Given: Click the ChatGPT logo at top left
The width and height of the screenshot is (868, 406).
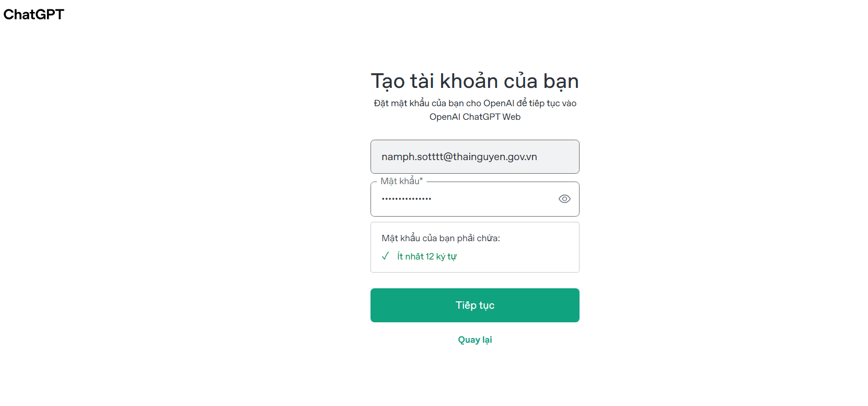Looking at the screenshot, I should tap(33, 15).
